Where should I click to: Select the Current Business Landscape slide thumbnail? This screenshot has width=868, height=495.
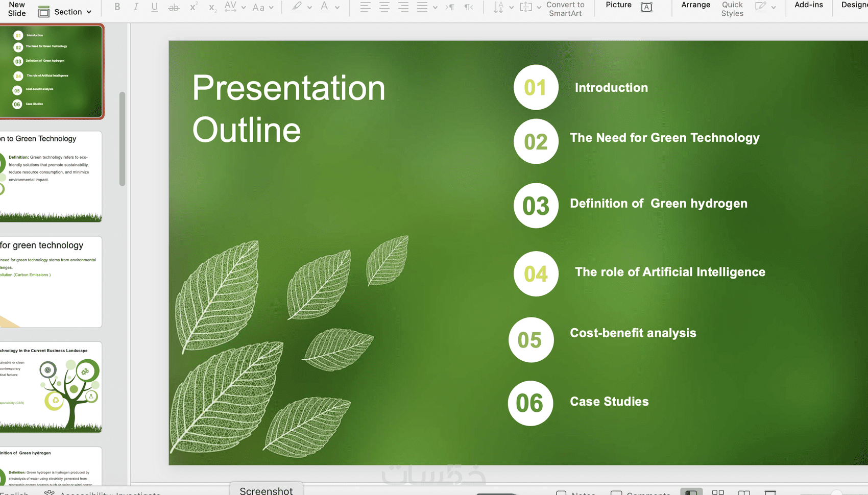coord(51,387)
